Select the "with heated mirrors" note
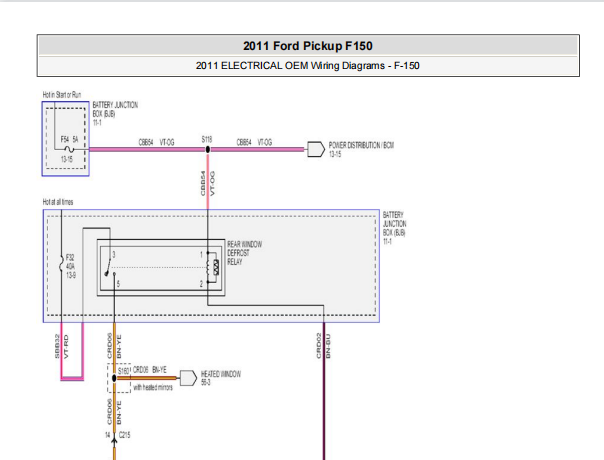604x460 pixels. coord(153,387)
